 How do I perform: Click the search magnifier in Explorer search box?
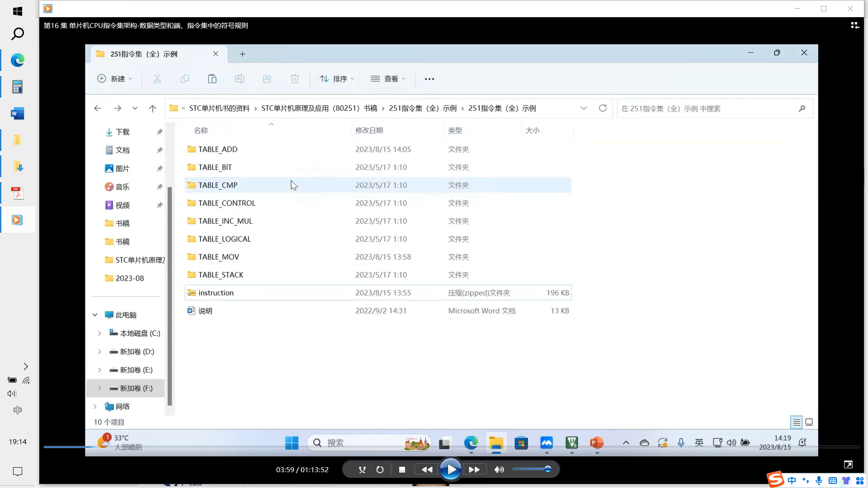click(802, 108)
